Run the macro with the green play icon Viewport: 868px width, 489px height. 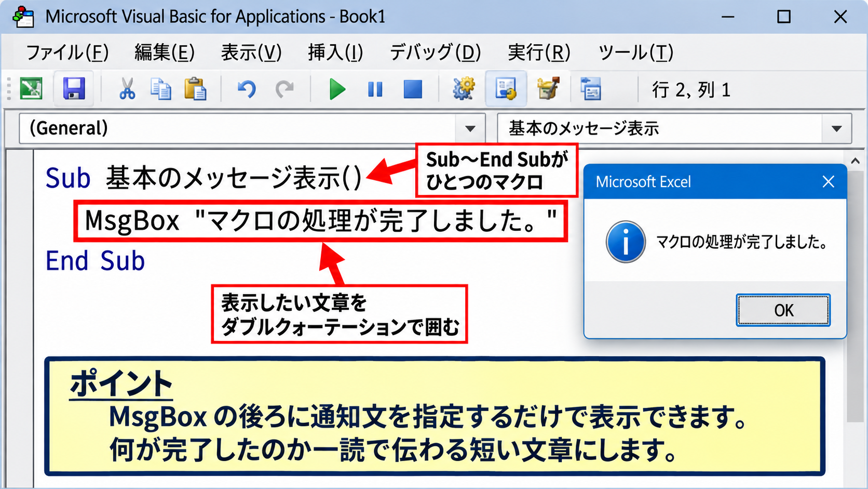337,89
